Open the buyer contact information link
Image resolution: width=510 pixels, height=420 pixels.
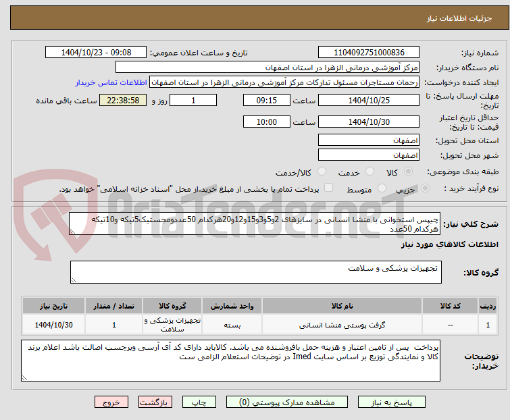pyautogui.click(x=111, y=82)
